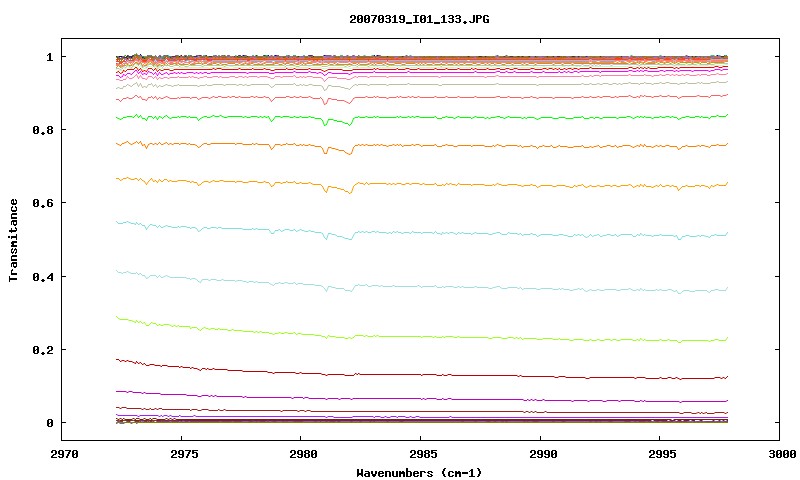Click the y-axis value 0.6
Image resolution: width=800 pixels, height=480 pixels.
pyautogui.click(x=43, y=203)
